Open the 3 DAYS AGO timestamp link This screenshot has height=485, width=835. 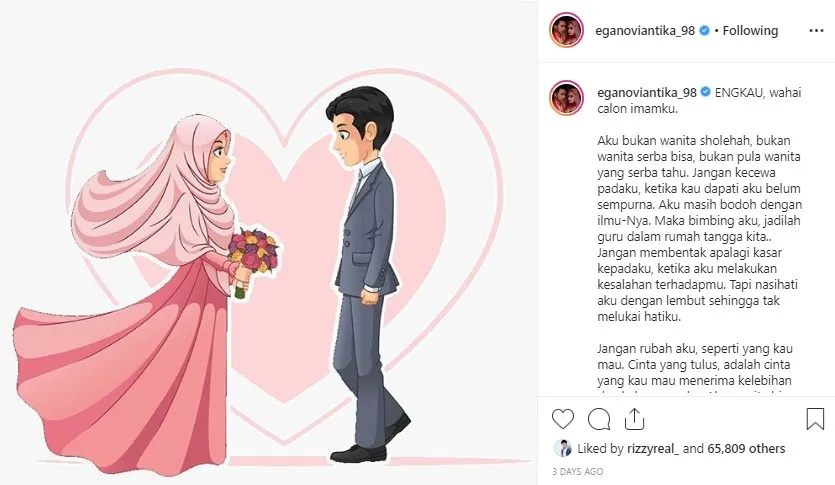coord(577,472)
